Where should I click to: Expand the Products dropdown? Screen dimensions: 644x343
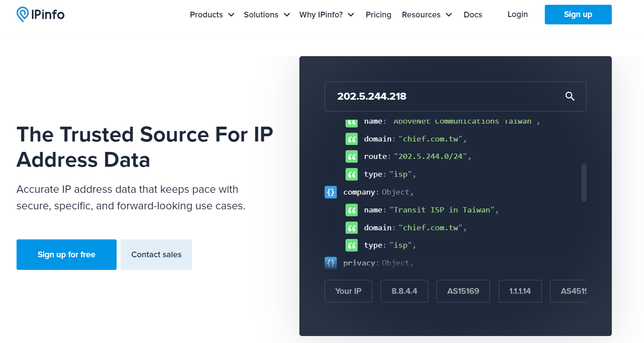(212, 14)
